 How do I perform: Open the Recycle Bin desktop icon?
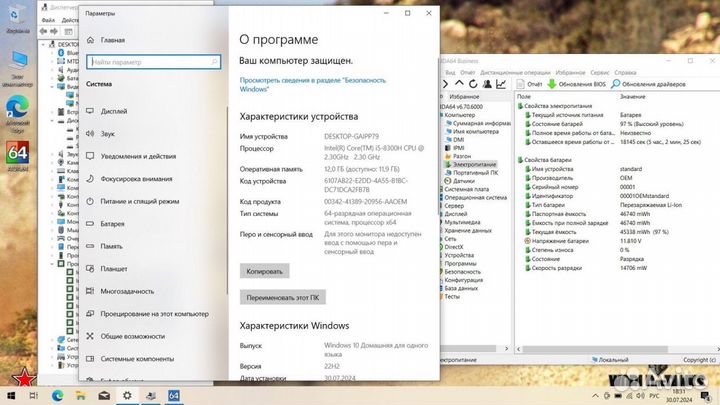pyautogui.click(x=17, y=18)
